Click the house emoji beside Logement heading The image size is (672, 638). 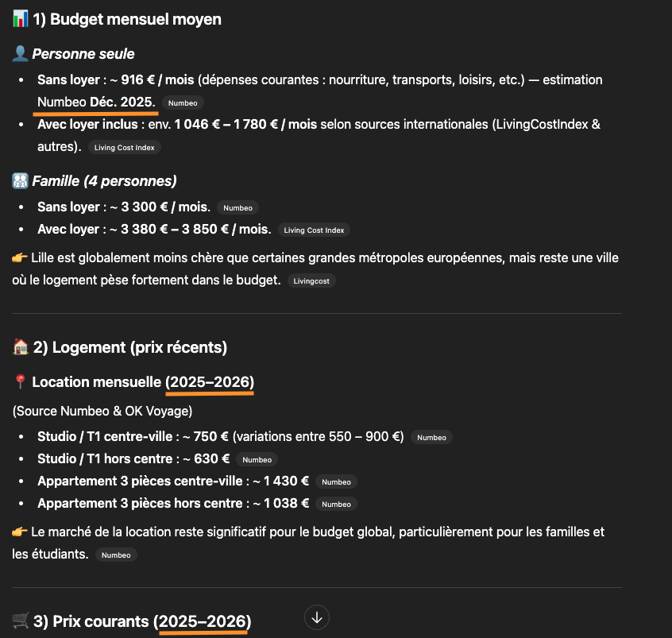pos(21,347)
